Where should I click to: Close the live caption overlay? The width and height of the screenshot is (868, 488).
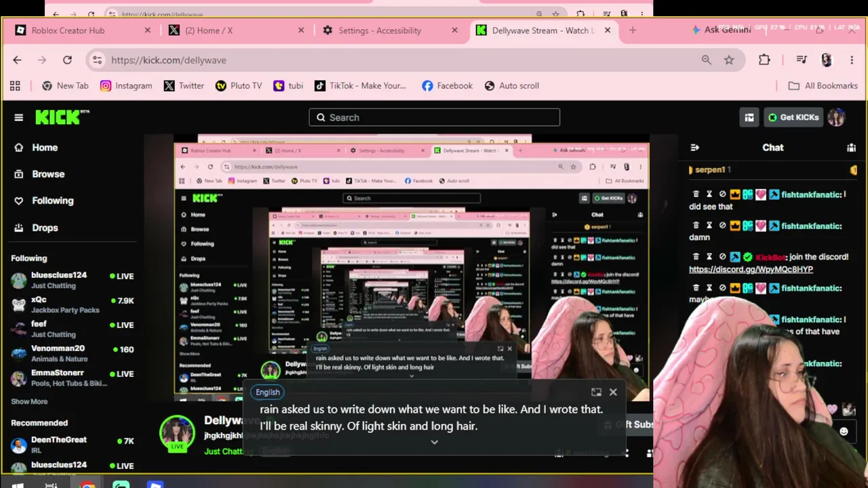pyautogui.click(x=613, y=392)
